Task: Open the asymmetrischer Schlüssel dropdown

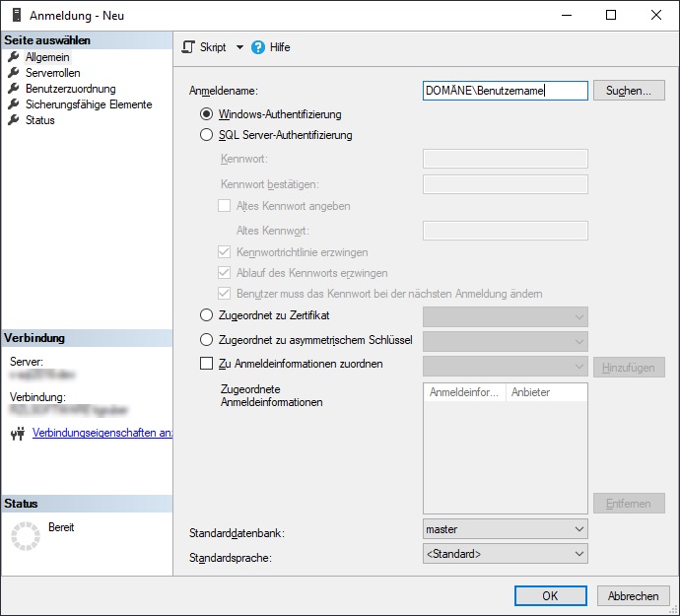Action: click(x=506, y=341)
